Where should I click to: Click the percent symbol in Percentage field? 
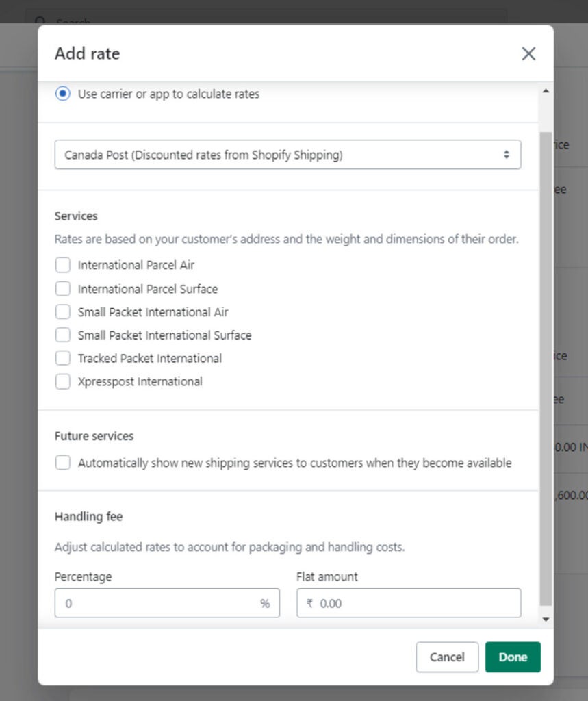pyautogui.click(x=266, y=603)
